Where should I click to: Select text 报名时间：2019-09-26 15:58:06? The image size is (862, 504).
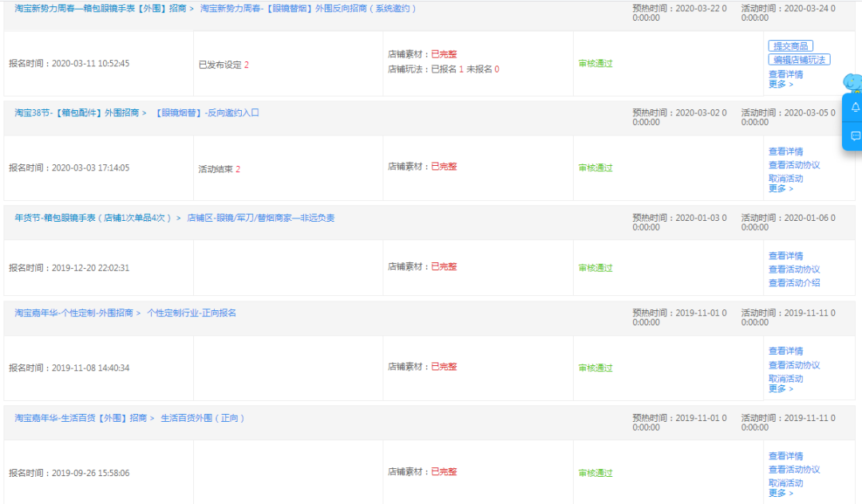69,473
